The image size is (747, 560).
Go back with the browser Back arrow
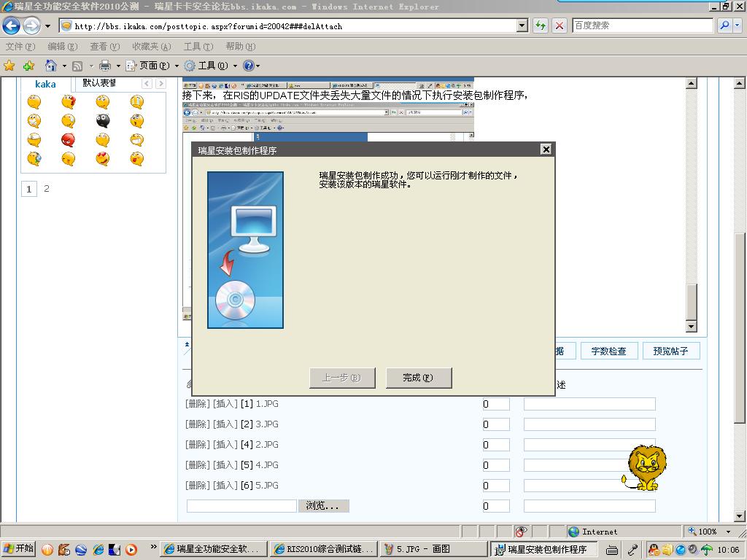(11, 26)
